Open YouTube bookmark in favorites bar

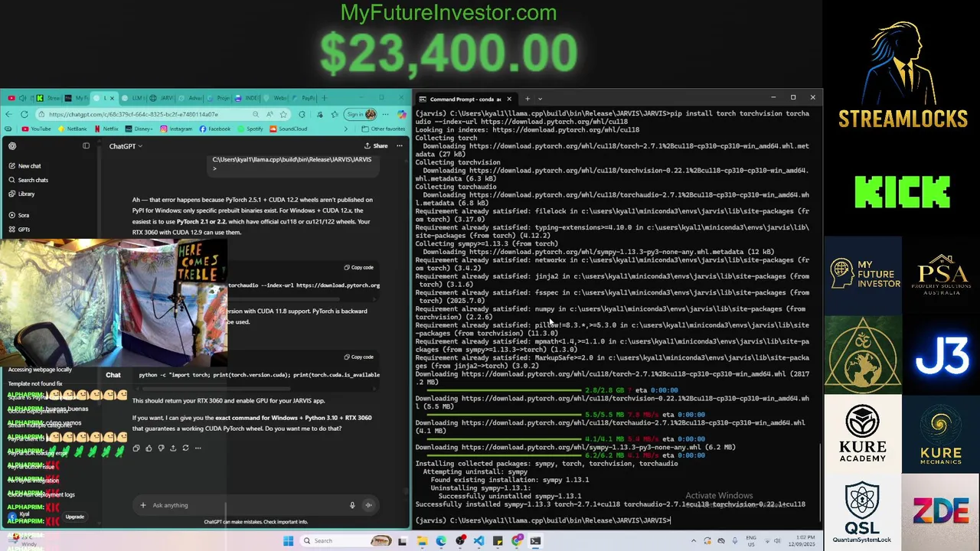(36, 129)
